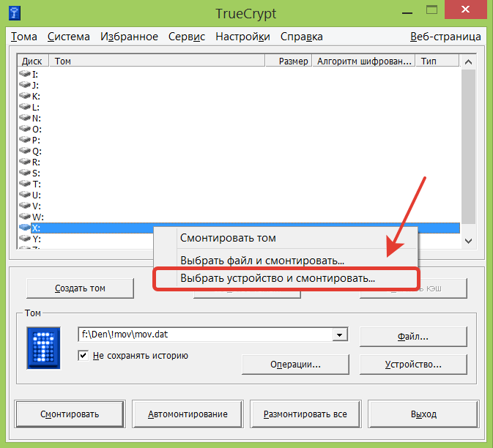493x448 pixels.
Task: Click the TrueCrypt title bar app icon
Action: click(x=15, y=12)
